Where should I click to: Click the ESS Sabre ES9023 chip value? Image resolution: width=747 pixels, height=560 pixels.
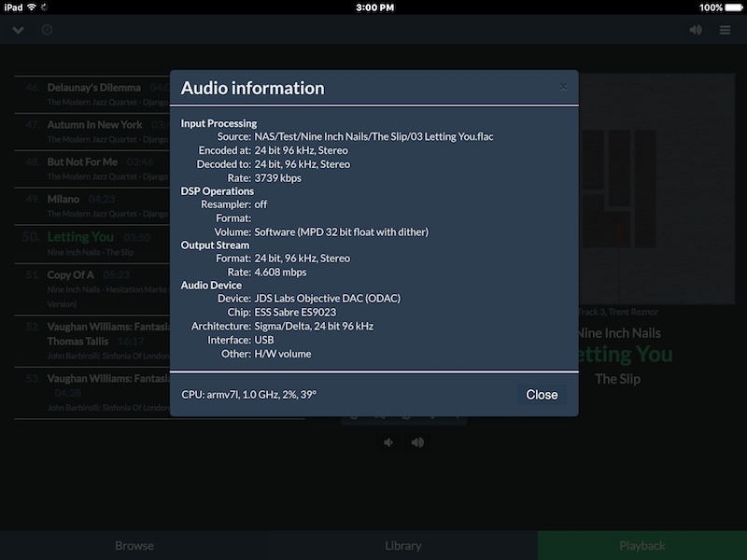[295, 313]
